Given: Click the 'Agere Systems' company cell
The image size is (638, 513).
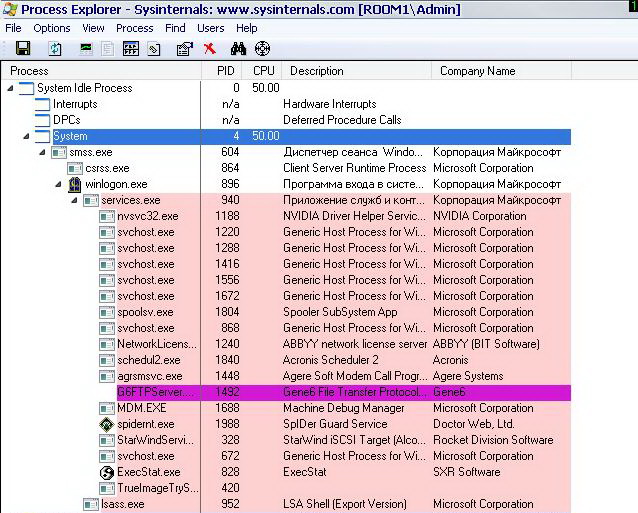Looking at the screenshot, I should pyautogui.click(x=468, y=376).
